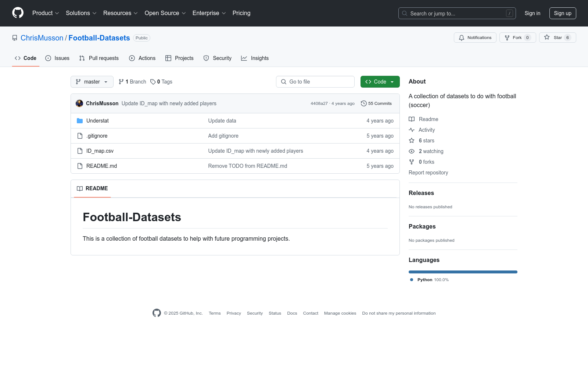Switch to the Issues tab
The image size is (588, 368).
(x=57, y=58)
